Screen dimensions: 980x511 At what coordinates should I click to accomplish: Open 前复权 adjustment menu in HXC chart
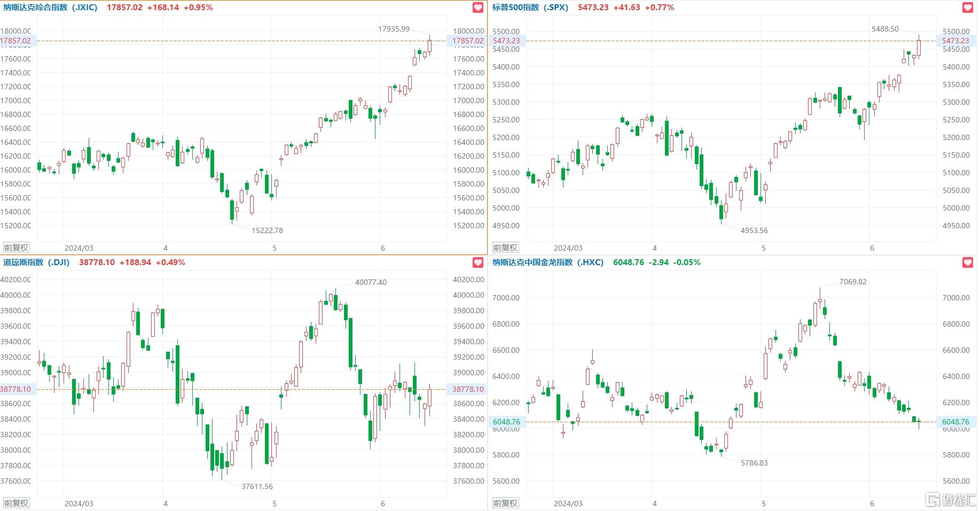tap(506, 504)
